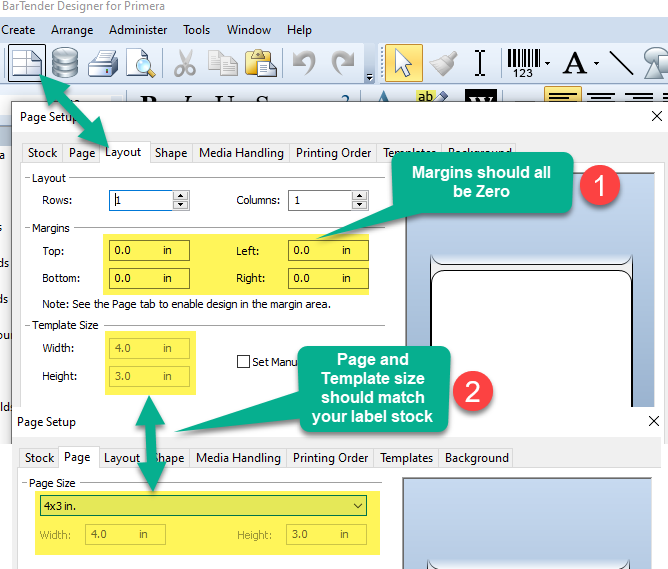Increase the Rows spinner value
This screenshot has height=569, width=668.
[180, 195]
